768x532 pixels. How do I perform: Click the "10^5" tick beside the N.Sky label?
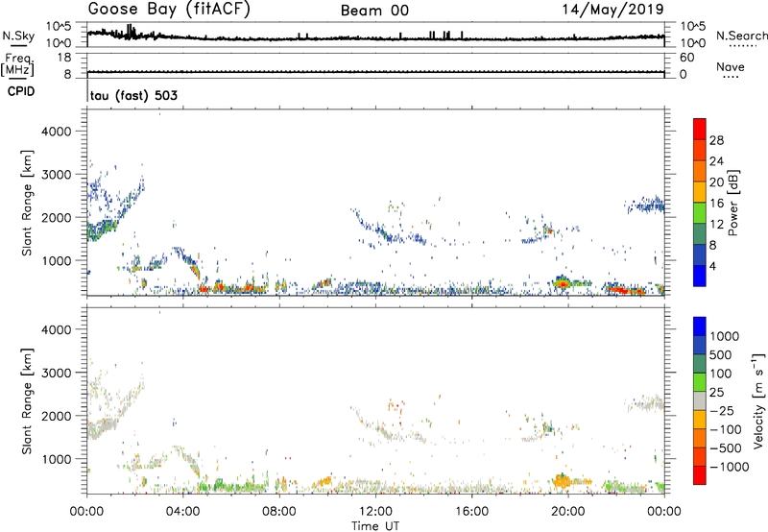click(x=59, y=26)
